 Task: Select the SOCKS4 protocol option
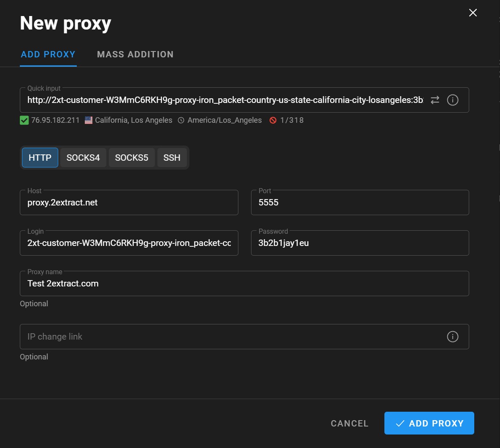(x=83, y=157)
